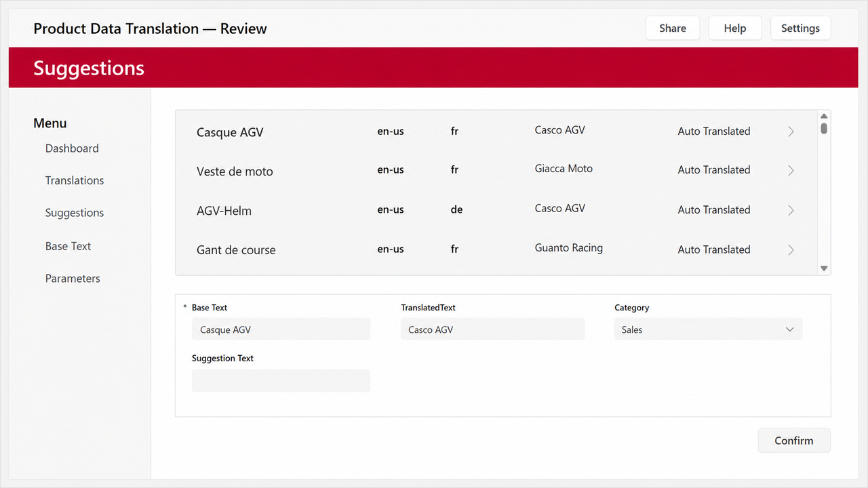Viewport: 868px width, 488px height.
Task: Open the Settings button
Action: [x=800, y=28]
